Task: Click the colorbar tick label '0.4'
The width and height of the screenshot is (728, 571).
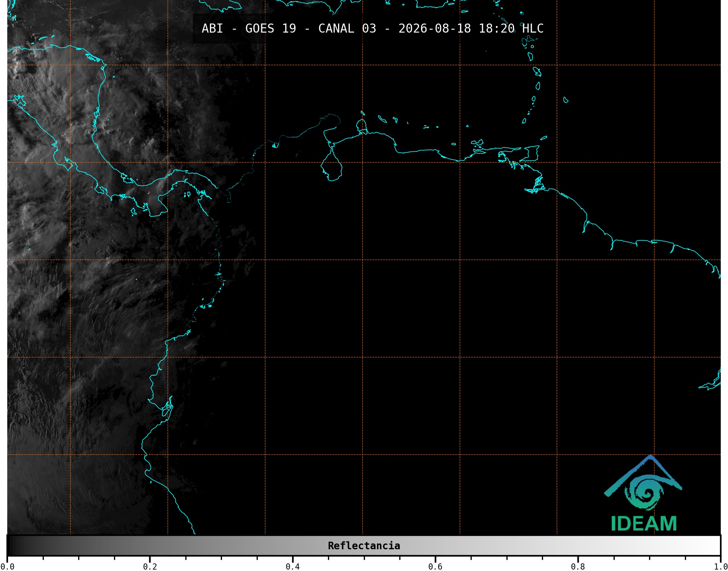Action: (293, 567)
